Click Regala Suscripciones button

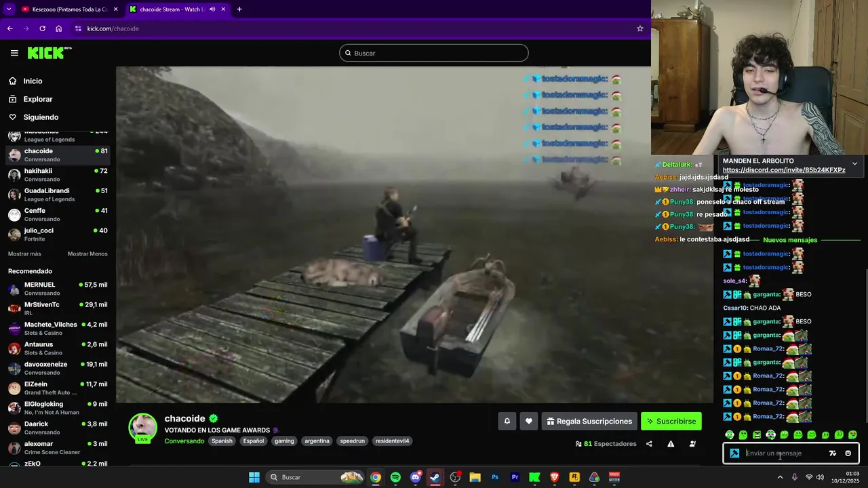[589, 421]
